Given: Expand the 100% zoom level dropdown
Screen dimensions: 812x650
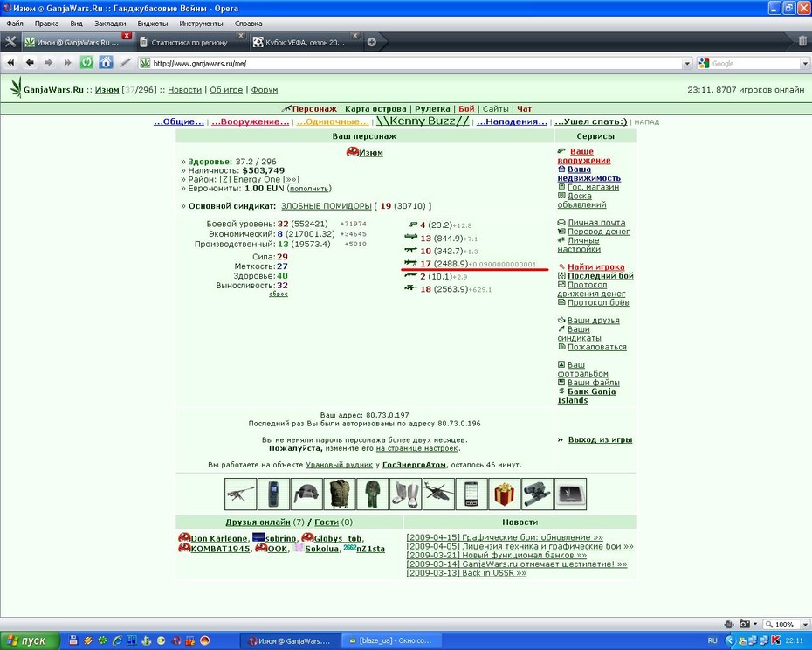Looking at the screenshot, I should pos(805,624).
